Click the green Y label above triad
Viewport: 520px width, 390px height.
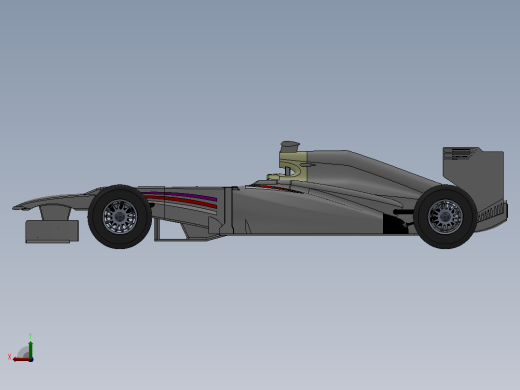coord(30,336)
